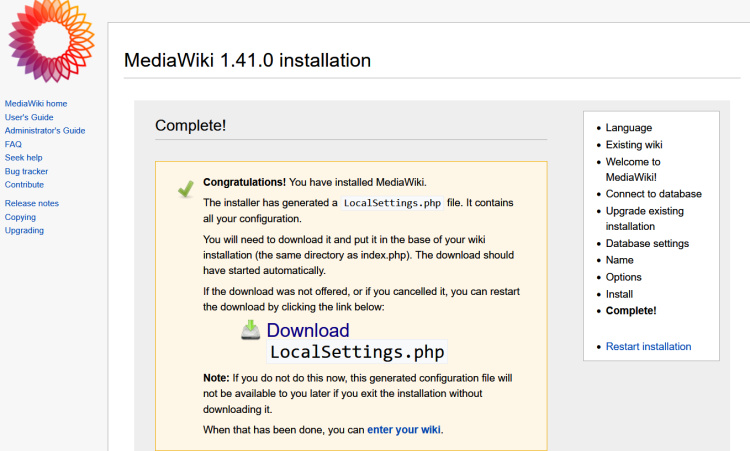The height and width of the screenshot is (451, 750).
Task: Open the Upgrading sidebar link
Action: click(x=24, y=230)
